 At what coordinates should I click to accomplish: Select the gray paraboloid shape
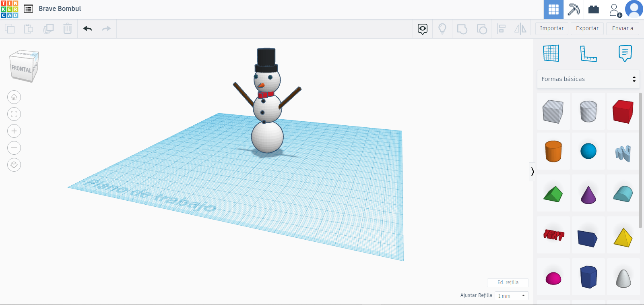623,278
